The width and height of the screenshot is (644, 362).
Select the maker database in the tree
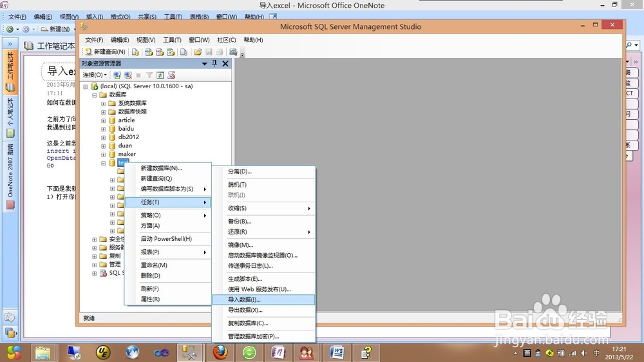tap(127, 154)
